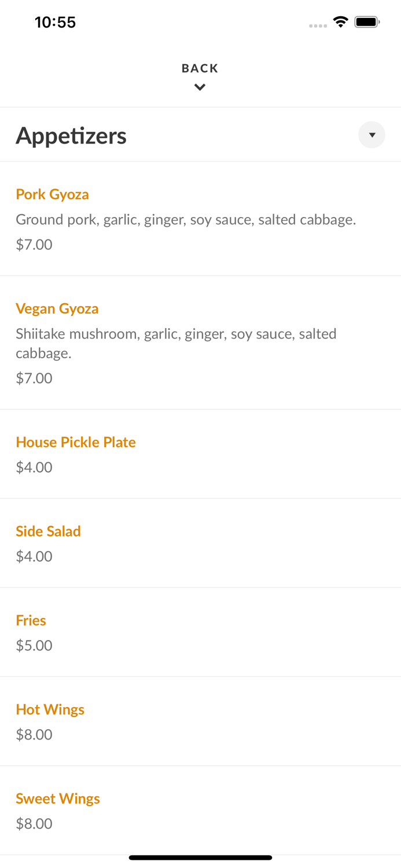Tap the Fries menu item
401x868 pixels.
(31, 620)
